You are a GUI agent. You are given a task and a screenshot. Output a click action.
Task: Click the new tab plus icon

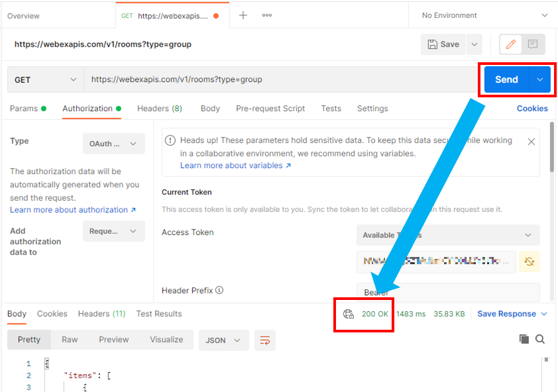click(243, 15)
